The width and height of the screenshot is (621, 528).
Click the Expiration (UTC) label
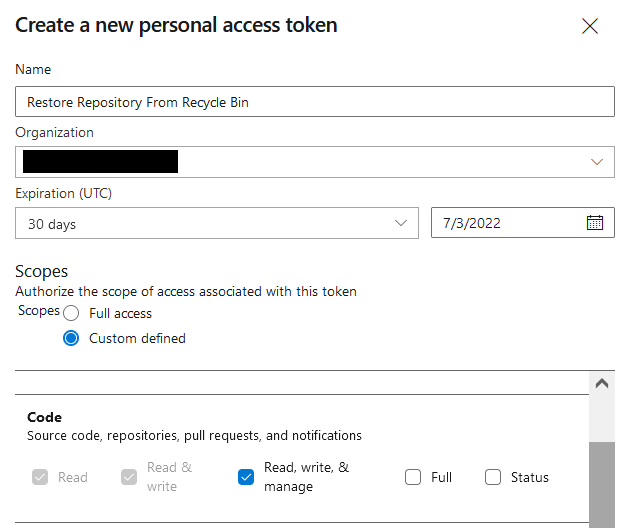59,193
